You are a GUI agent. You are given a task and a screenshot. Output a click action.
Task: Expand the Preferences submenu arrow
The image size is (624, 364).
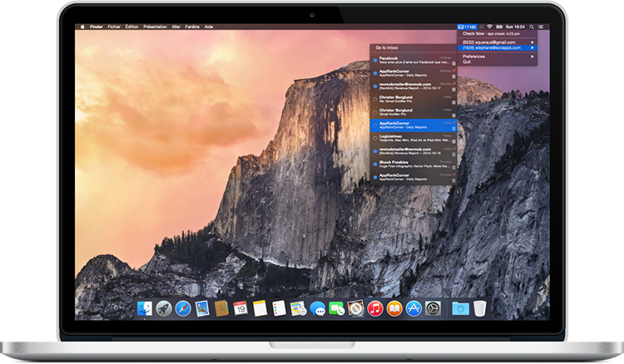(532, 57)
